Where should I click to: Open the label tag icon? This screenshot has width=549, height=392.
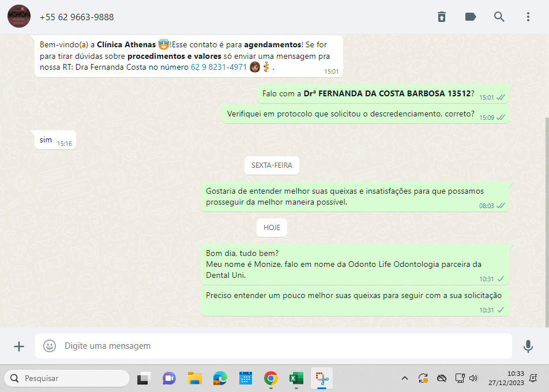(470, 17)
